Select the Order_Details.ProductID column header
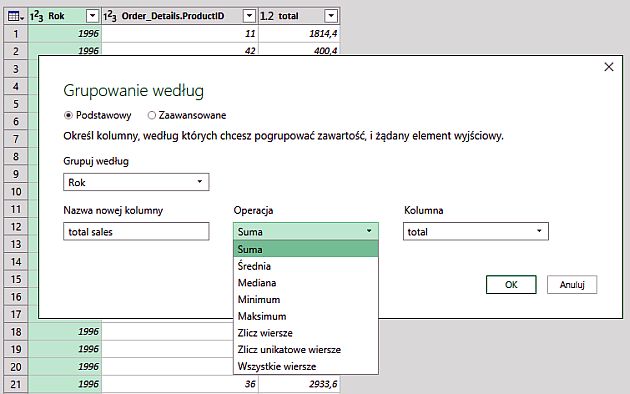 [180, 16]
